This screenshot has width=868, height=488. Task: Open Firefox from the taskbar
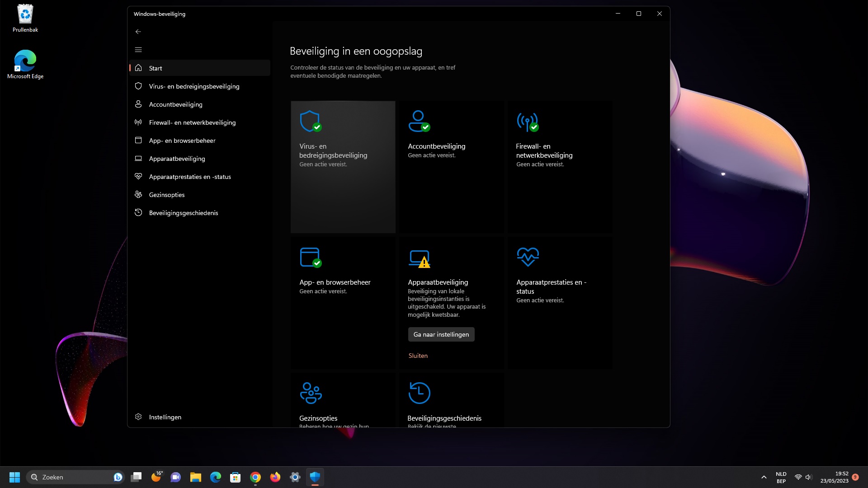(x=275, y=477)
